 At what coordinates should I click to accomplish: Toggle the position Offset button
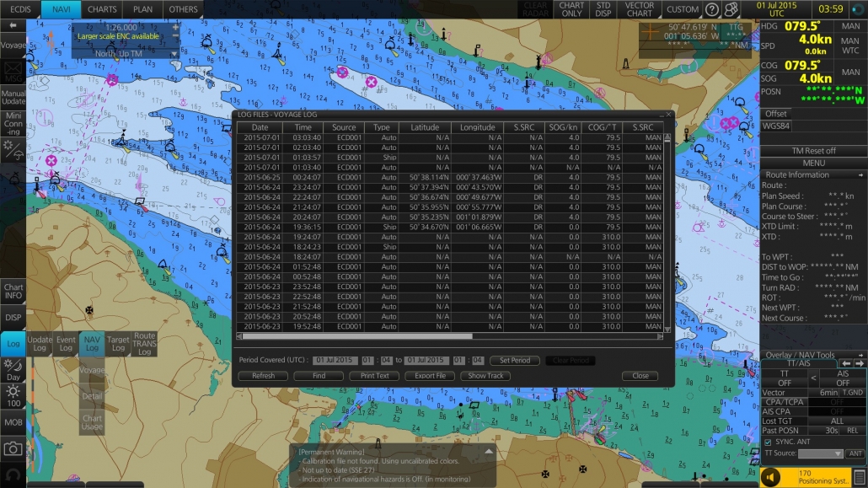pos(775,114)
